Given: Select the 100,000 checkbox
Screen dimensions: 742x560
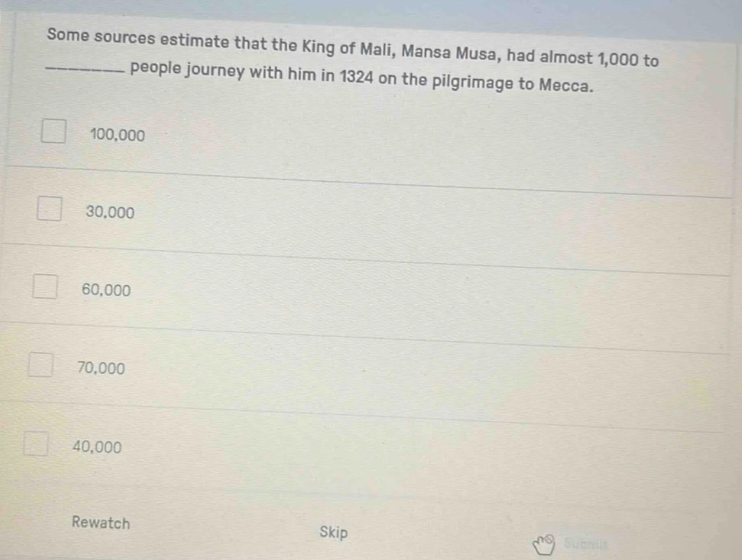Looking at the screenshot, I should coord(53,132).
